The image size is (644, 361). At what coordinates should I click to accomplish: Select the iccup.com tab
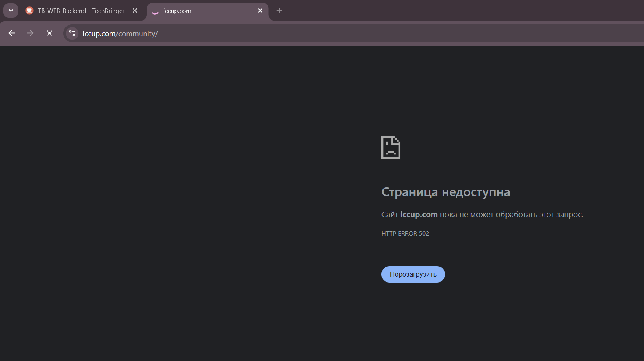click(207, 11)
